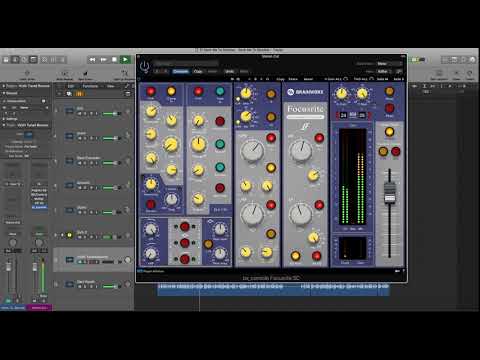
Task: Click Undo in the plugin header
Action: tap(229, 71)
